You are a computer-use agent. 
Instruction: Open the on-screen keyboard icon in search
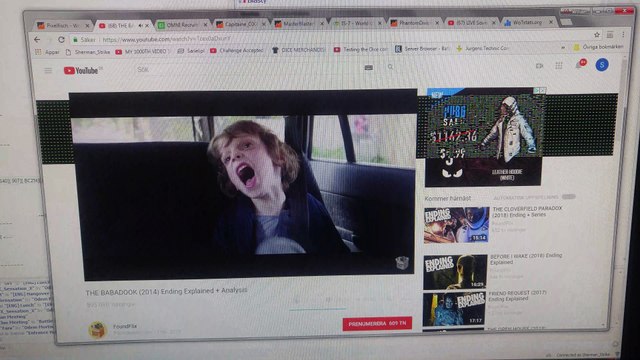369,67
